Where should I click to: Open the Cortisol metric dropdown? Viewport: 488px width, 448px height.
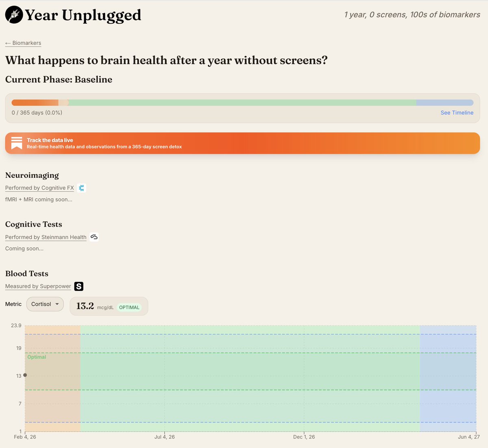(45, 304)
